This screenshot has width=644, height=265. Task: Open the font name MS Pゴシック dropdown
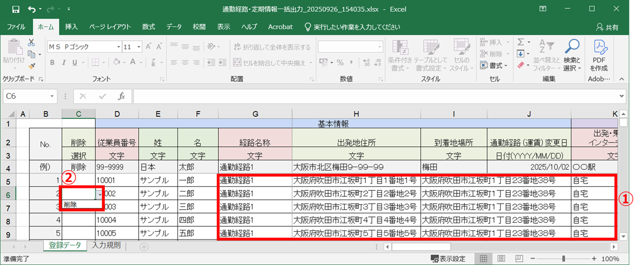click(x=118, y=47)
